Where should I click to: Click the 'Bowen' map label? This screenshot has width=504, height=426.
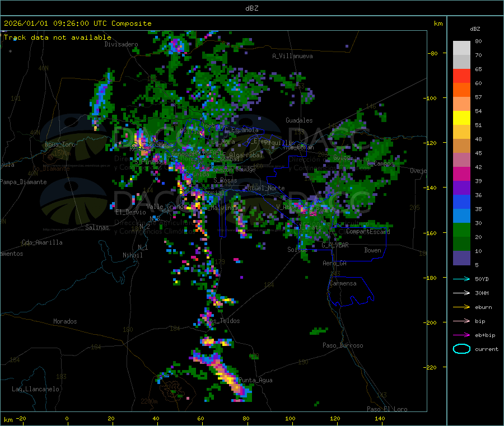pyautogui.click(x=373, y=250)
